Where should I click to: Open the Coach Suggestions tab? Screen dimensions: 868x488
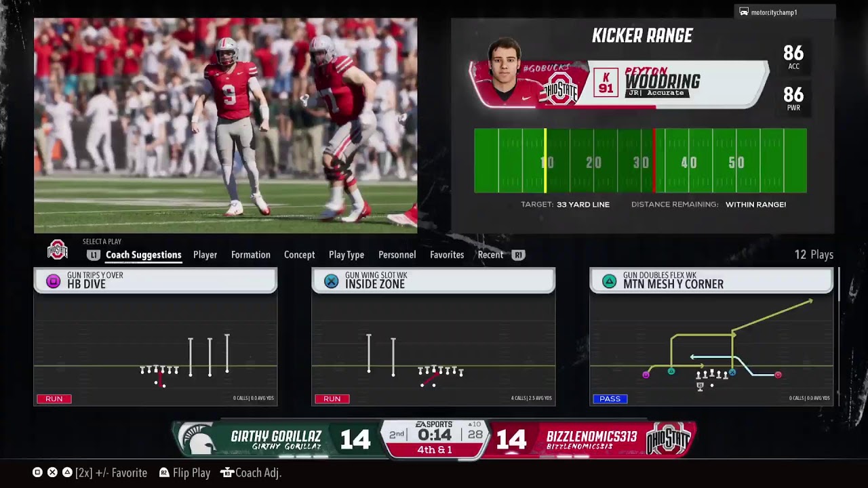pyautogui.click(x=144, y=255)
